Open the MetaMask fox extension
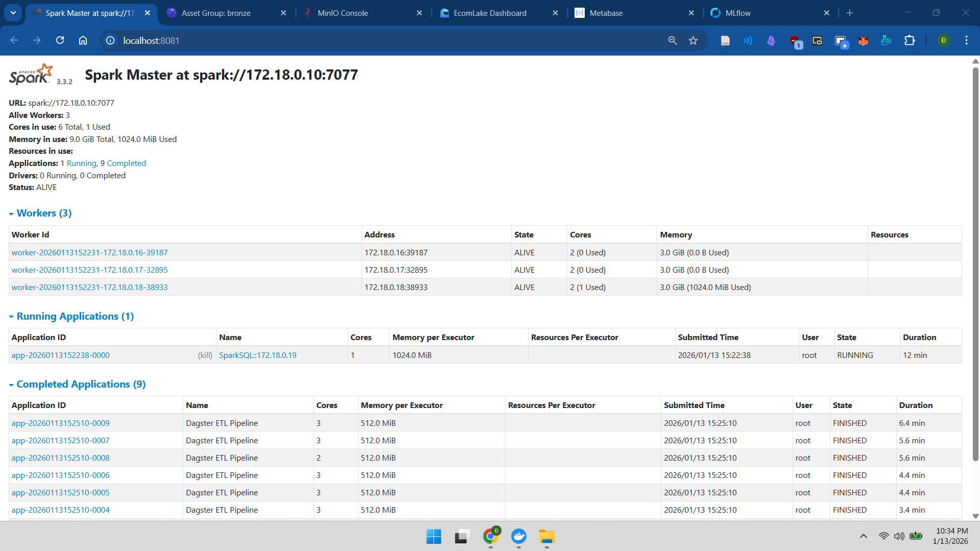 (x=863, y=40)
